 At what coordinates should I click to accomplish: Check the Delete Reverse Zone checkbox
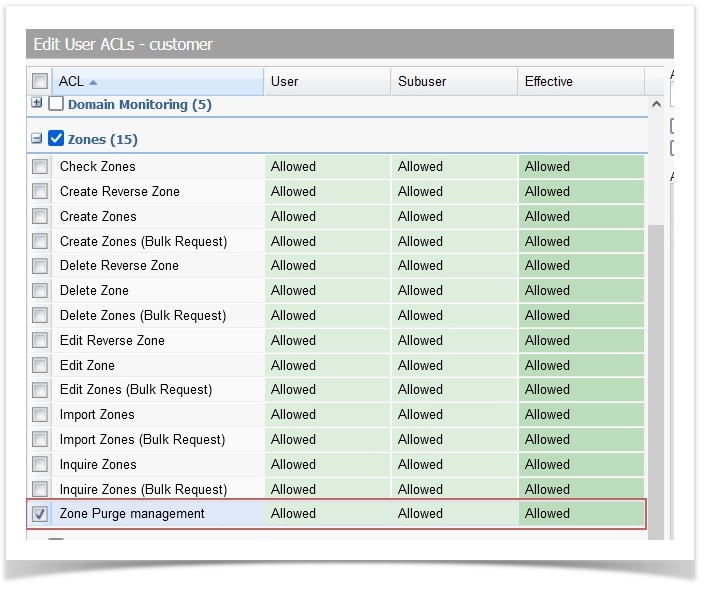40,266
